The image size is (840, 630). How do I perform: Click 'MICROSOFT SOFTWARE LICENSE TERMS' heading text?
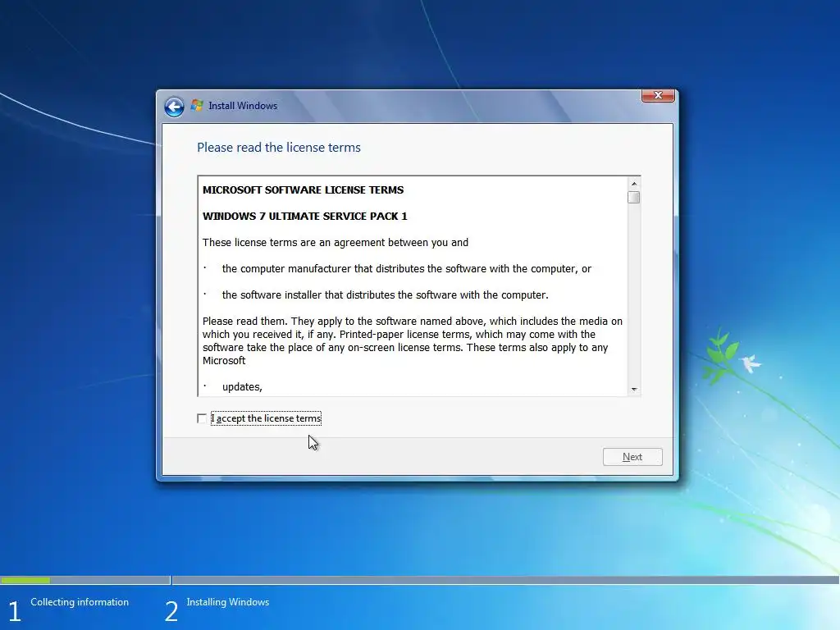tap(304, 189)
